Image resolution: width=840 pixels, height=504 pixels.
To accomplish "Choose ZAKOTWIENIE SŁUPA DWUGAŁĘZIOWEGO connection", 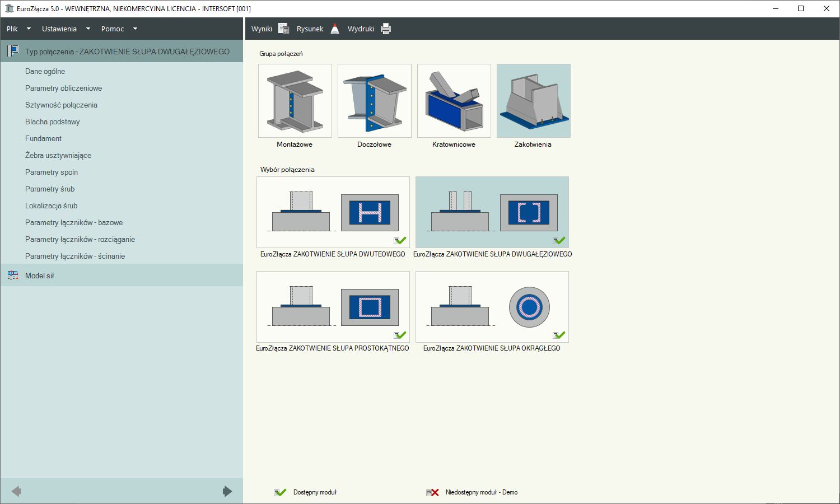I will 492,212.
